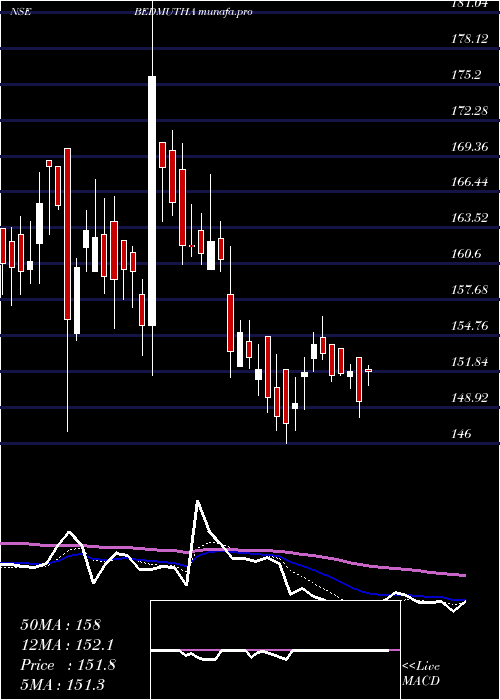The height and width of the screenshot is (700, 500).
Task: Click the 163.52 price axis label
Action: tap(468, 218)
